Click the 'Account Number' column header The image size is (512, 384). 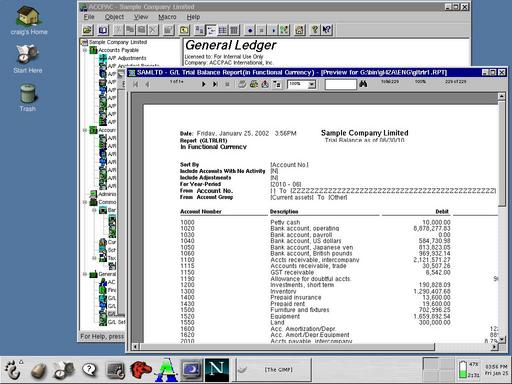tap(201, 211)
